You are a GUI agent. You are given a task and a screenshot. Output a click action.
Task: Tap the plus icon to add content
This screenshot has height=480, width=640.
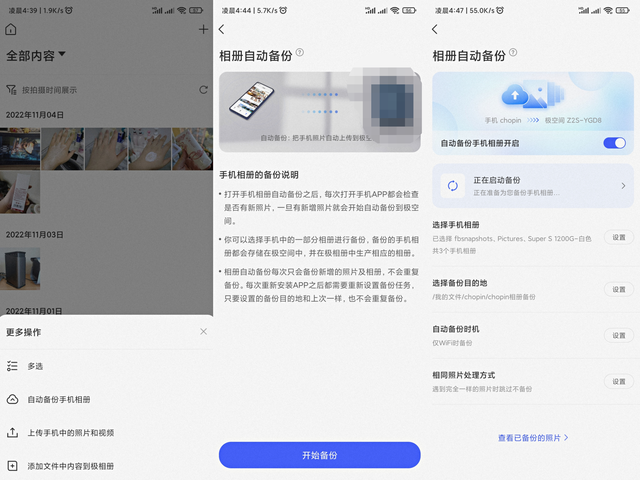pyautogui.click(x=203, y=29)
